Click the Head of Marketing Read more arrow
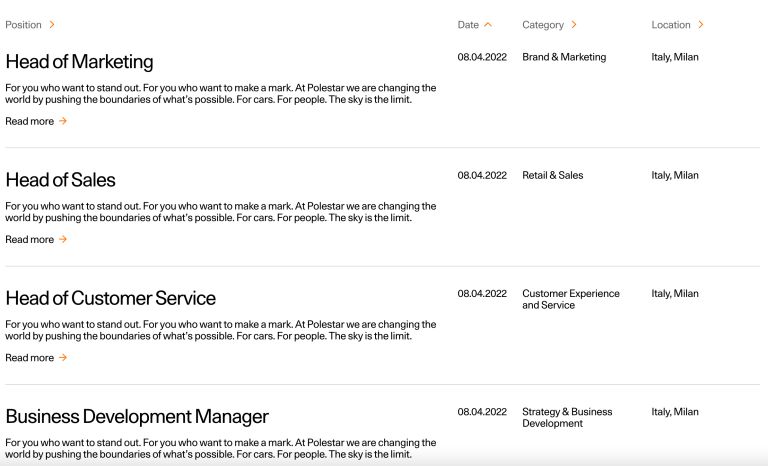 pos(63,121)
